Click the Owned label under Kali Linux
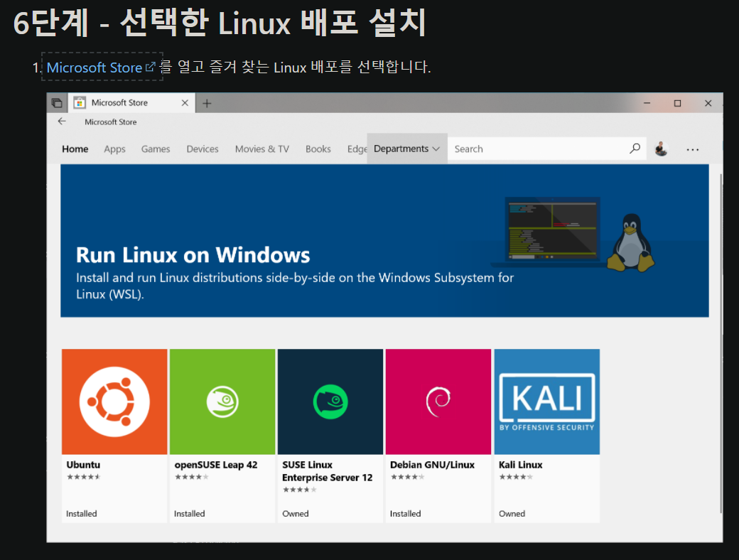The height and width of the screenshot is (560, 739). [512, 513]
